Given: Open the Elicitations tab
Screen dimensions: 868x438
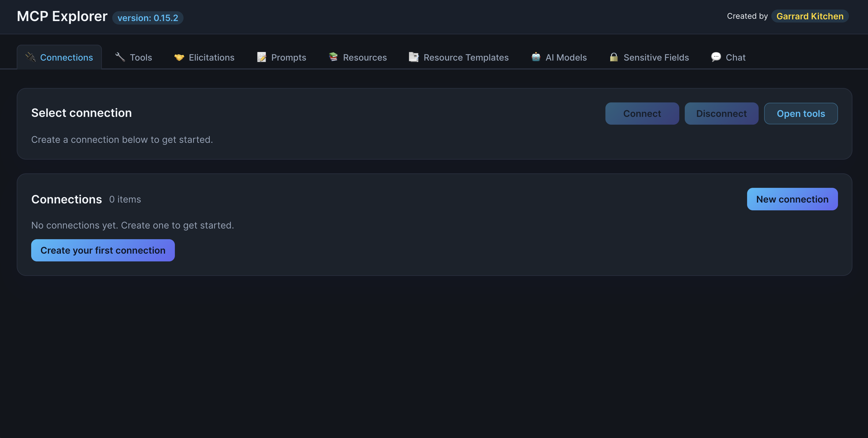Looking at the screenshot, I should point(211,58).
